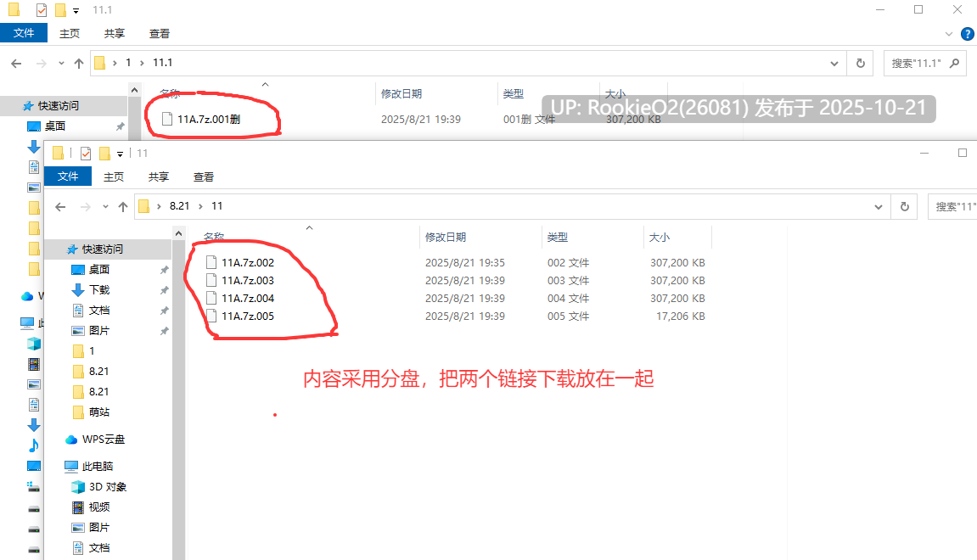Sort by 修改日期 column in 11 window
Screen dimensions: 977x560
pos(446,237)
